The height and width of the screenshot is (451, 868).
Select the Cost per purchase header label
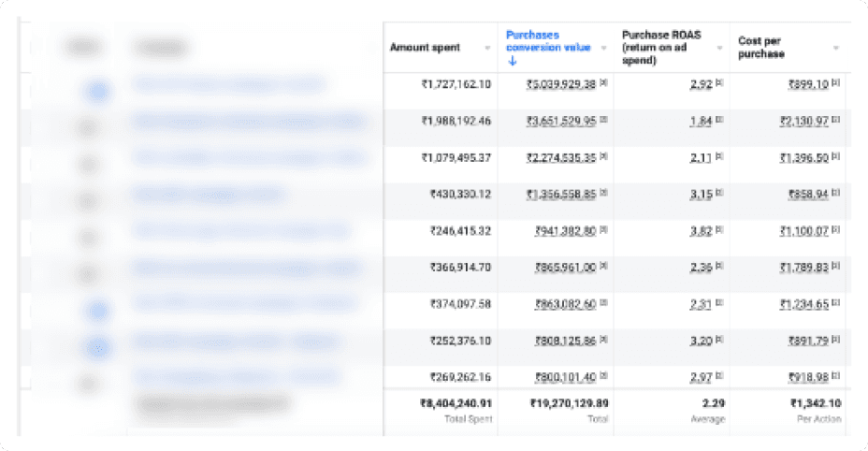(x=761, y=48)
